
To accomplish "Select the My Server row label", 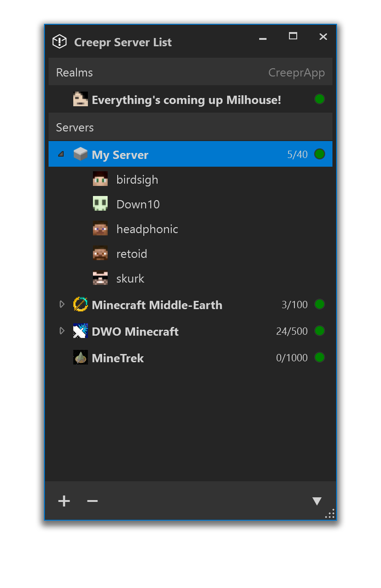I will click(x=120, y=155).
